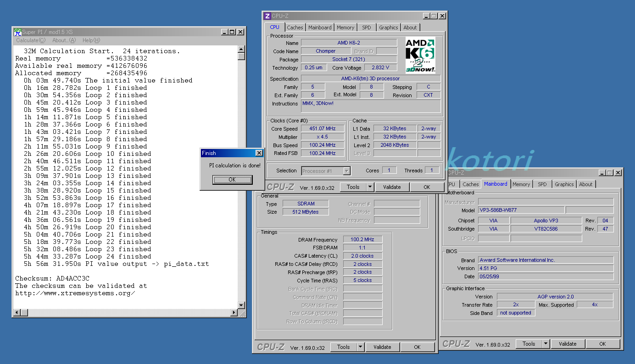
Task: Open the Calculate menu in Super PI
Action: tap(31, 40)
